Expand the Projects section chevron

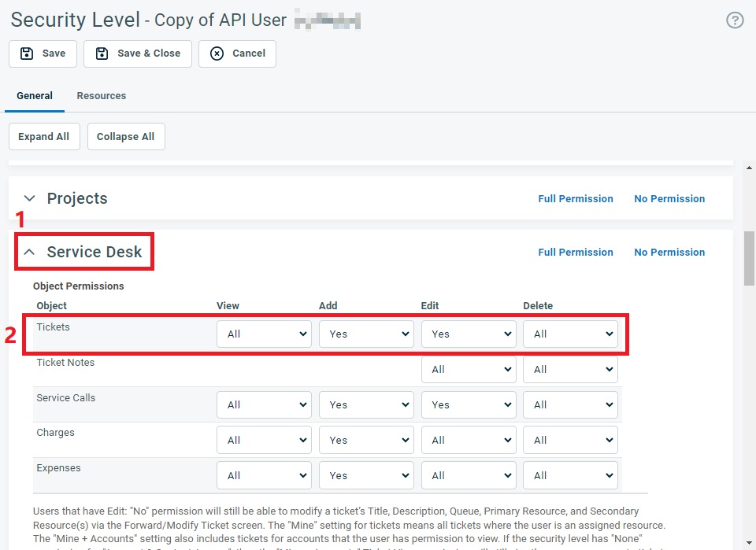click(x=30, y=199)
